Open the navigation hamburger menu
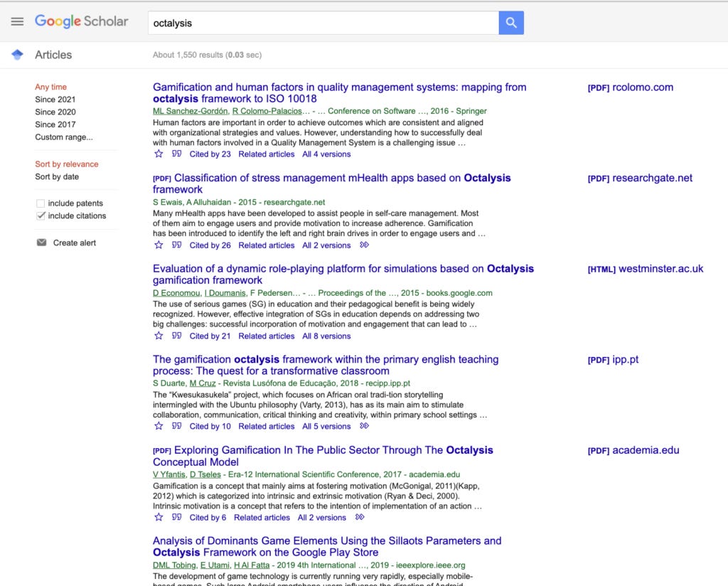Screen dimensions: 728x586 pos(18,21)
